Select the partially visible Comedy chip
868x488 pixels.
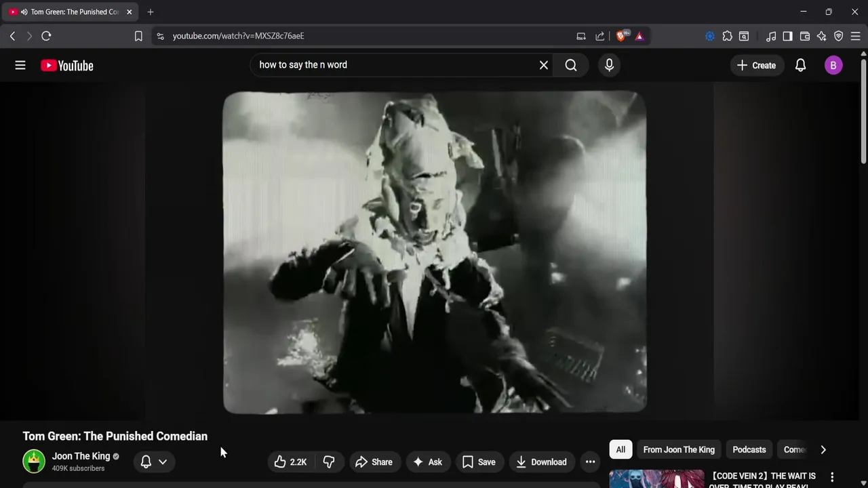pyautogui.click(x=794, y=449)
